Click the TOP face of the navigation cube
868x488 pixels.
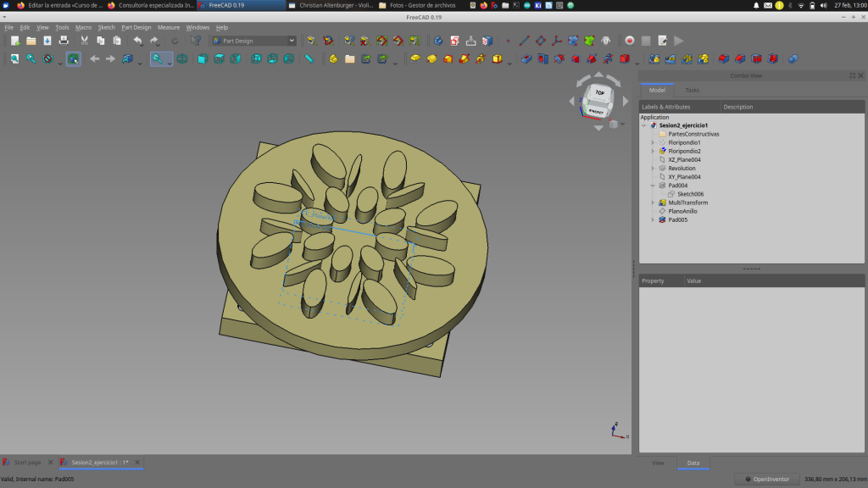point(600,92)
